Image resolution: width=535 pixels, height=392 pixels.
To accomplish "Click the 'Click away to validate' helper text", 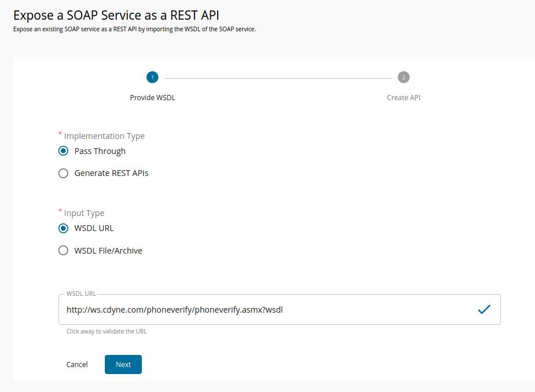I will tap(107, 331).
